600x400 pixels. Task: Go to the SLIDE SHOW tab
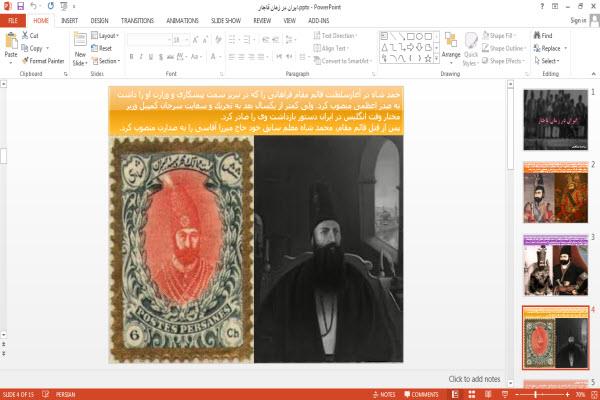tap(226, 21)
